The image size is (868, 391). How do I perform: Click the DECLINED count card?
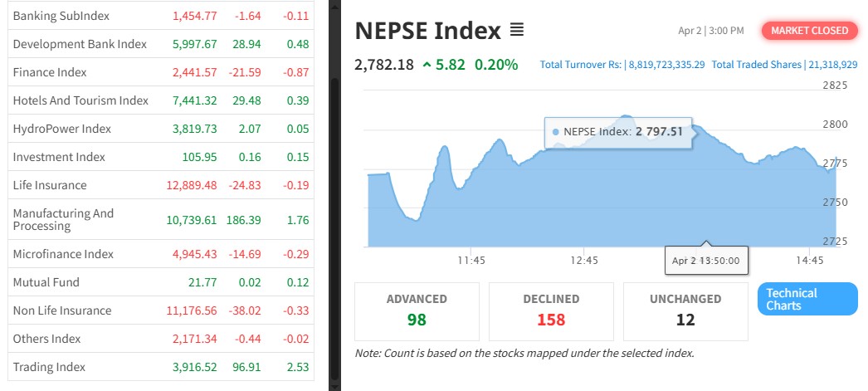click(x=551, y=311)
